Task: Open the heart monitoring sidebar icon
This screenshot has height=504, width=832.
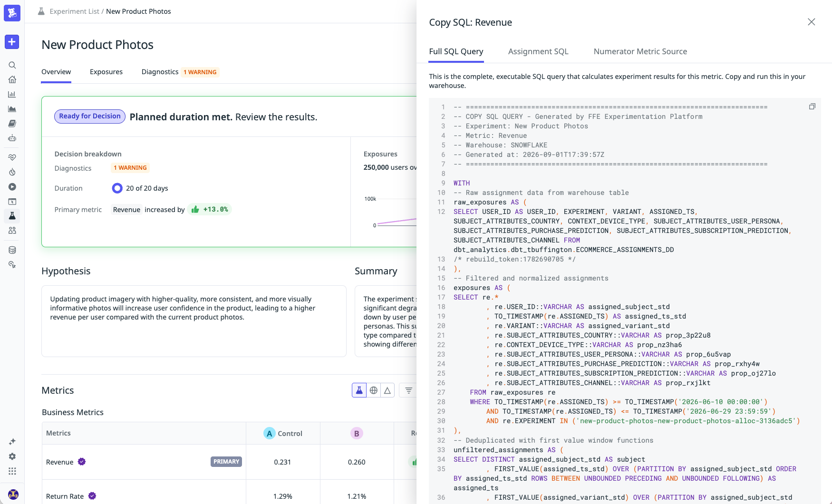Action: 12,157
